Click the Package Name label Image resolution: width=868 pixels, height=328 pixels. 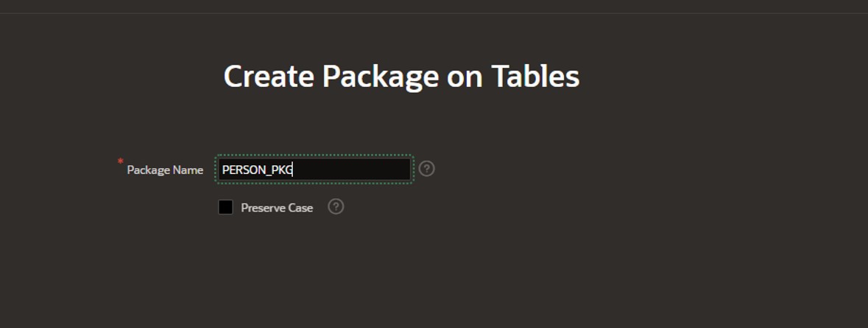(165, 170)
